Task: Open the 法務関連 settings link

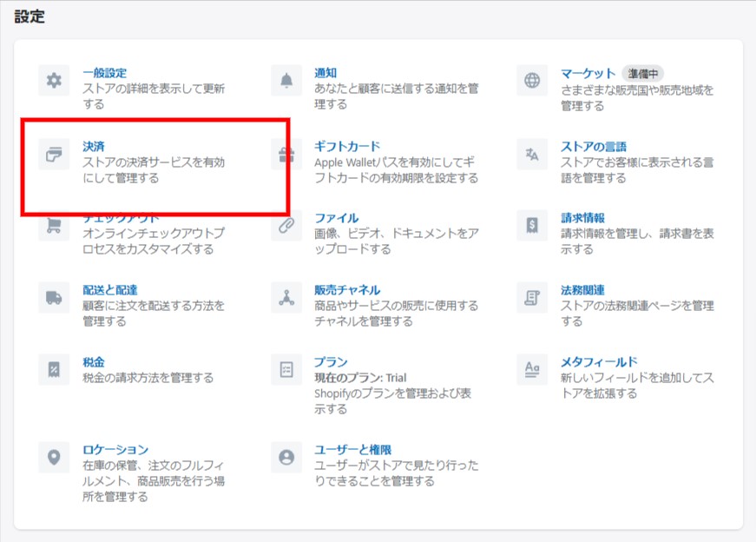Action: (x=582, y=290)
